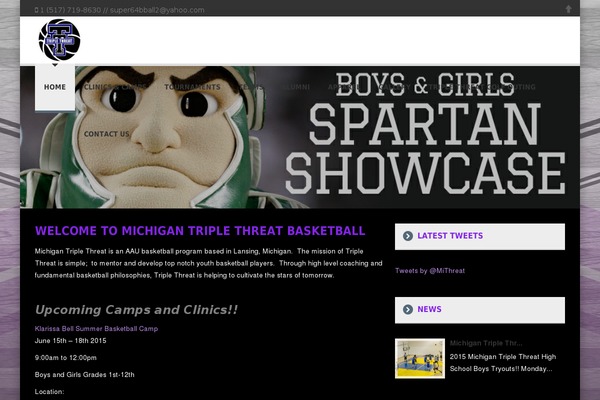The width and height of the screenshot is (600, 400).
Task: Open the Klarissa Bell Summer Basketball Camp link
Action: (96, 328)
